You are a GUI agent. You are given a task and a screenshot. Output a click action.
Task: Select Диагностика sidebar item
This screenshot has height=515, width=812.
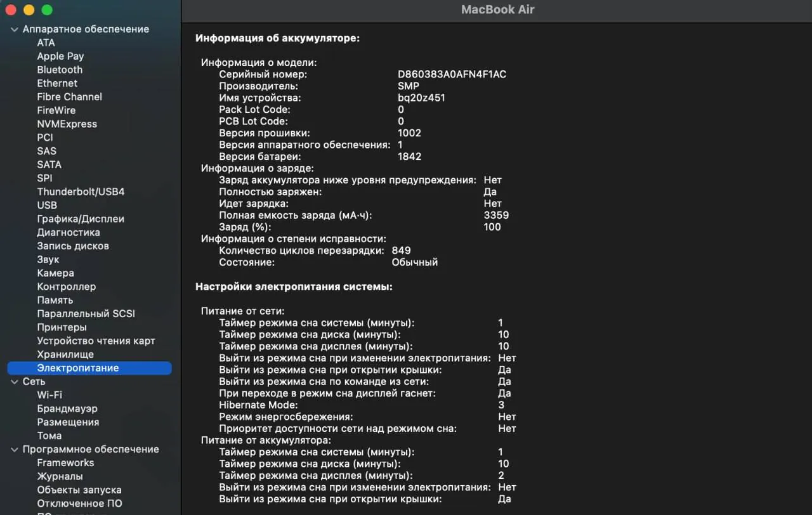(x=69, y=232)
